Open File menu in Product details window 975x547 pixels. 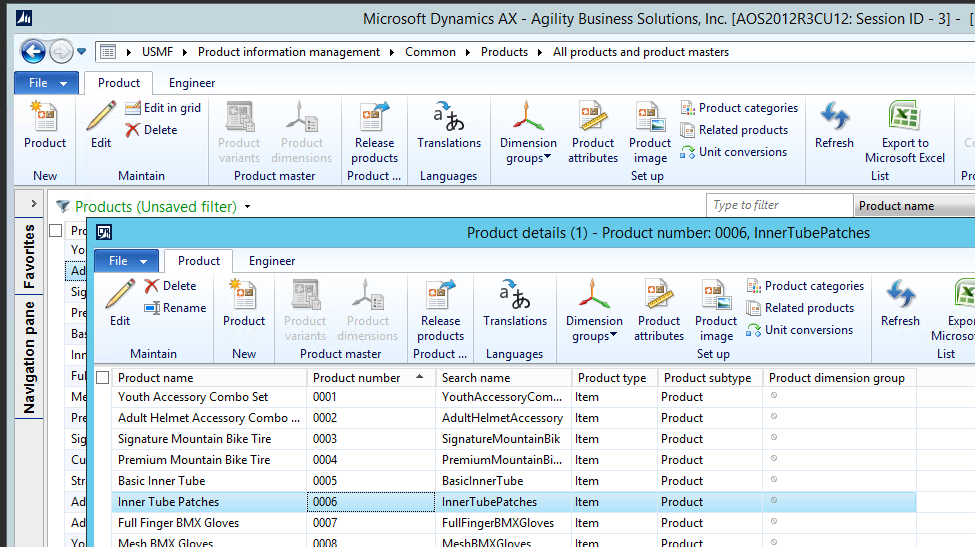[x=126, y=261]
